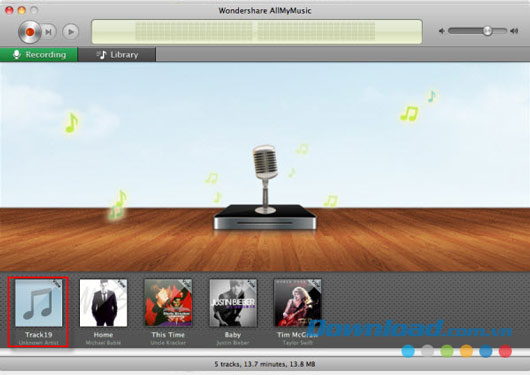Switch to the Recording tab
The image size is (530, 375).
tap(39, 54)
